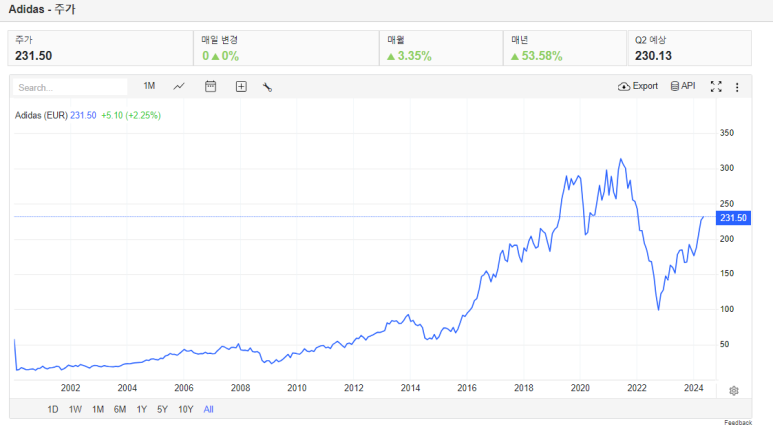Open the three-dot more options menu
773x427 pixels.
(x=737, y=87)
